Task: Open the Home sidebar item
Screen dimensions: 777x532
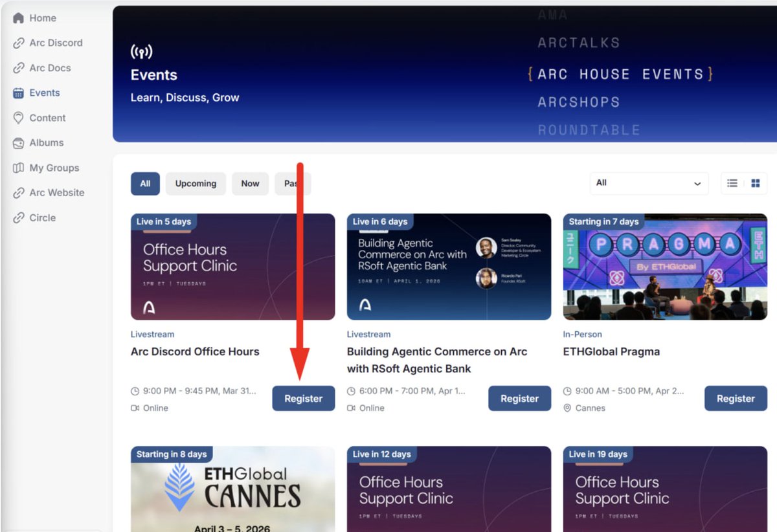Action: point(43,18)
